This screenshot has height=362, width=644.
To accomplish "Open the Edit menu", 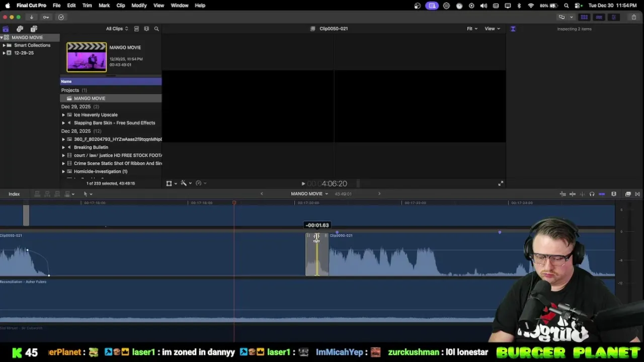I will pyautogui.click(x=71, y=6).
